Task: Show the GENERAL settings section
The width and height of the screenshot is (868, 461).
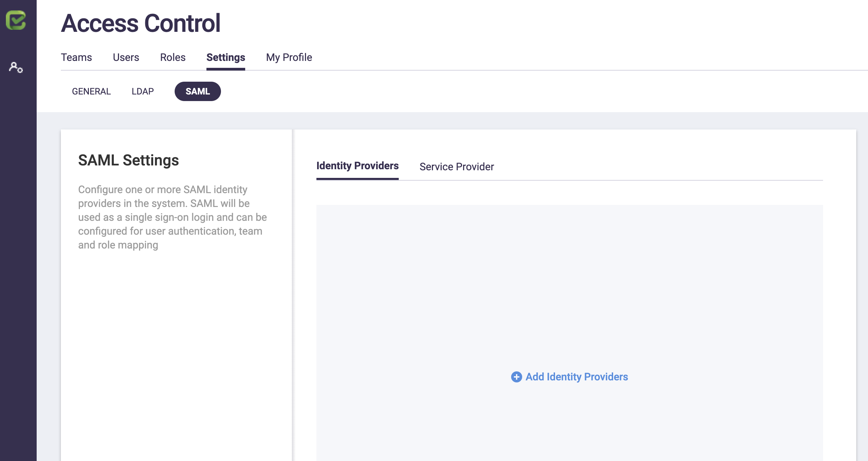Action: (91, 91)
